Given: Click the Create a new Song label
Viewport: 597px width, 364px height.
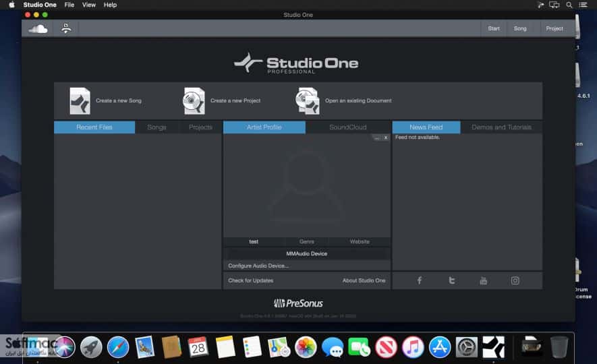Looking at the screenshot, I should [x=119, y=101].
